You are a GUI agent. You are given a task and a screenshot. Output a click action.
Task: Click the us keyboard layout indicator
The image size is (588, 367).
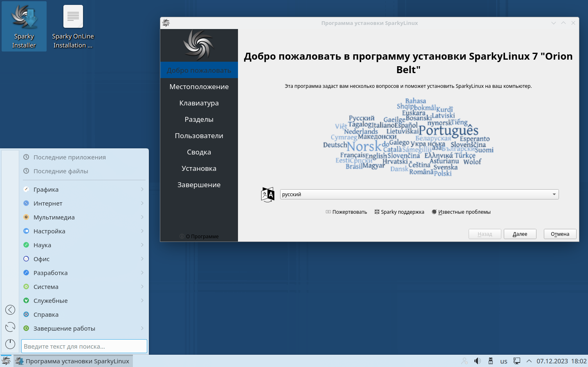tap(504, 361)
